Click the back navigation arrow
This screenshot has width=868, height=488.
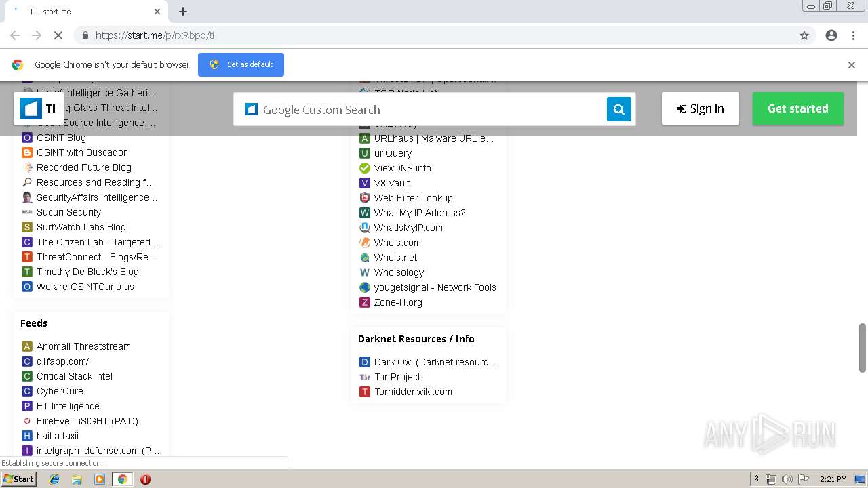tap(15, 35)
